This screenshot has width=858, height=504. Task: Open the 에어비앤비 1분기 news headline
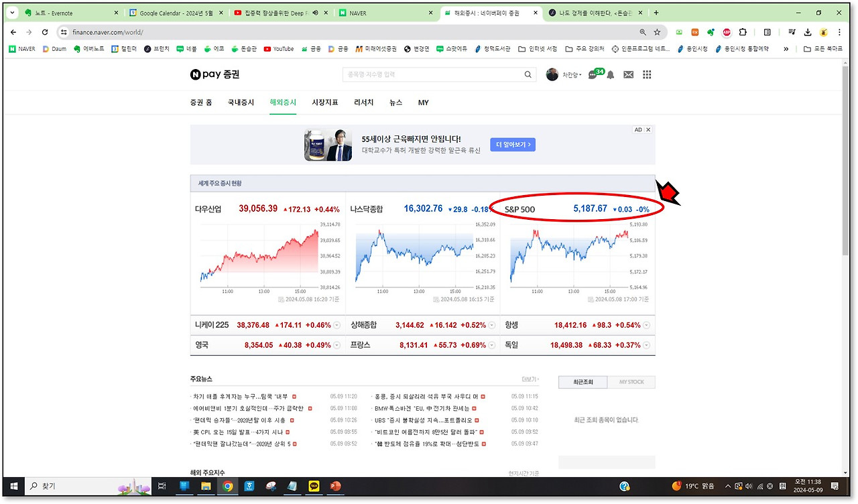coord(248,408)
